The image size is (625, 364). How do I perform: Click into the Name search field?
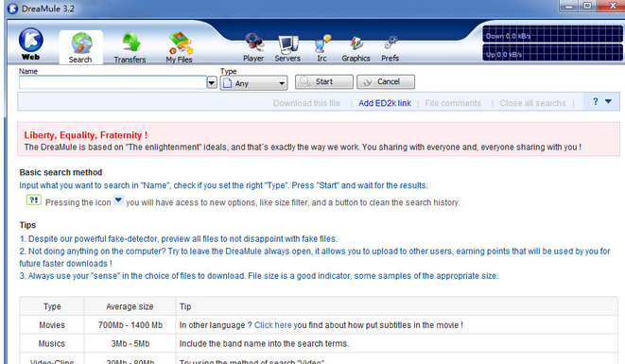tap(113, 82)
